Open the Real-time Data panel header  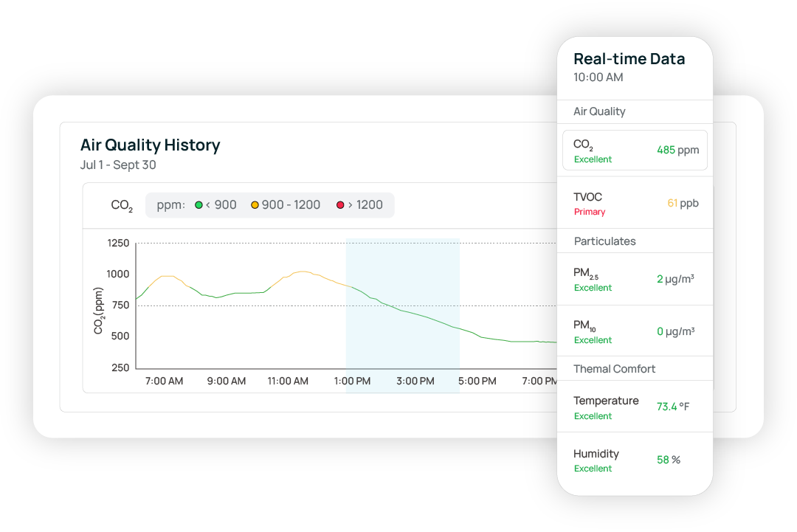[629, 58]
